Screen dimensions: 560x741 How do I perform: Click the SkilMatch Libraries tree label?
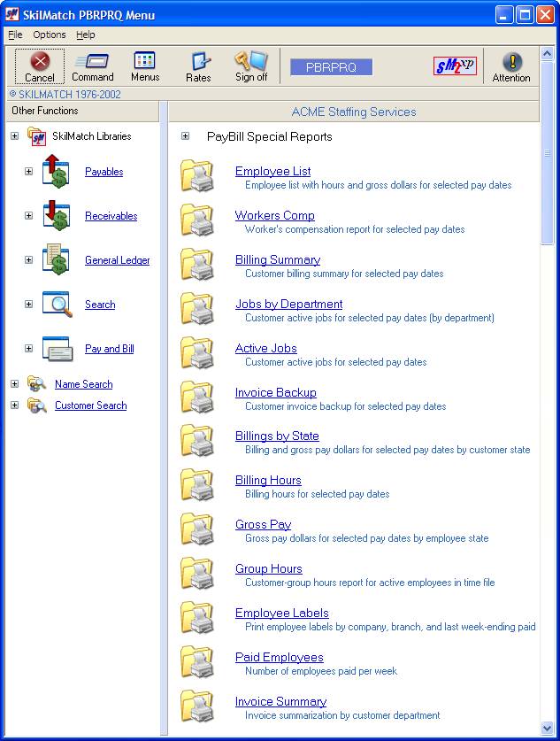click(92, 136)
